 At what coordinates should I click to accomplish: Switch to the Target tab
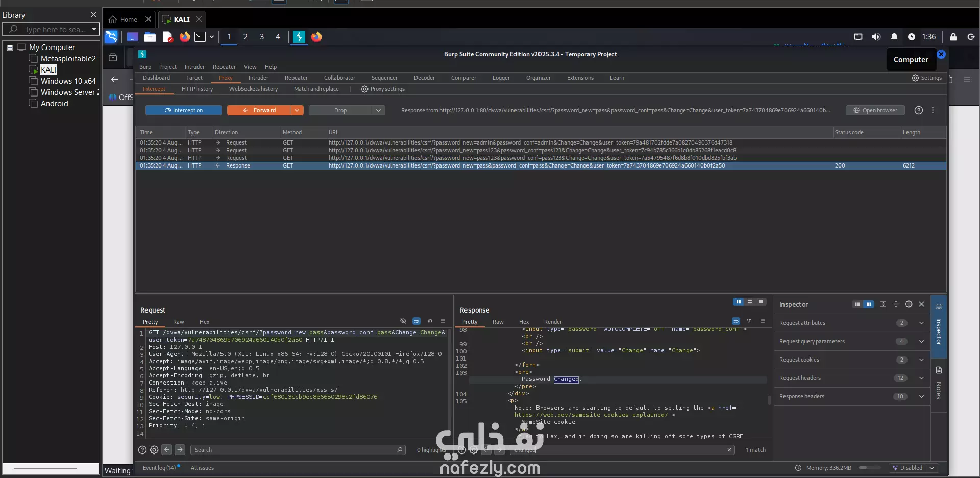194,78
